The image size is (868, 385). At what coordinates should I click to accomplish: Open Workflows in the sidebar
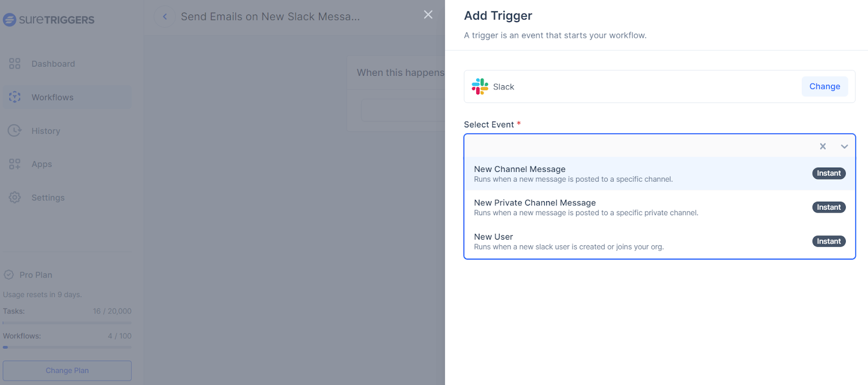(67, 98)
